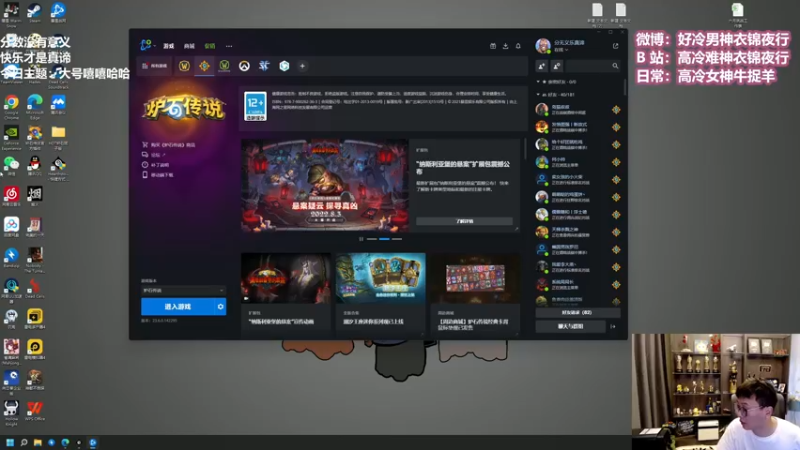Pause the banner carousel autoplay
This screenshot has height=450, width=800.
tap(361, 239)
